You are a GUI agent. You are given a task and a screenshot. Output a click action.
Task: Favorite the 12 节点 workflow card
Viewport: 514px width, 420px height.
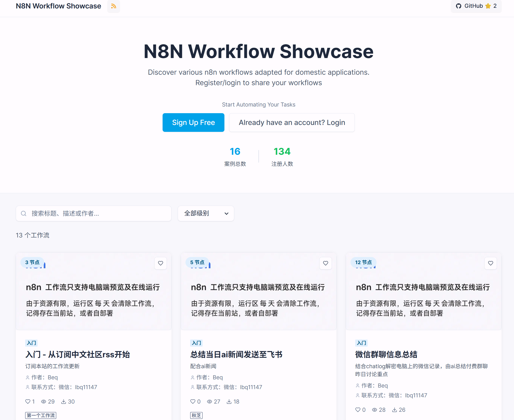[491, 263]
